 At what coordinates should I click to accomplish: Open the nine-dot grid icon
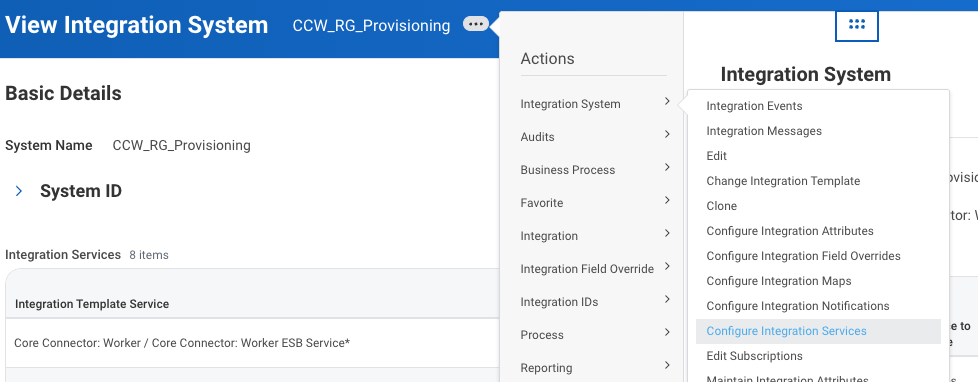[x=857, y=25]
